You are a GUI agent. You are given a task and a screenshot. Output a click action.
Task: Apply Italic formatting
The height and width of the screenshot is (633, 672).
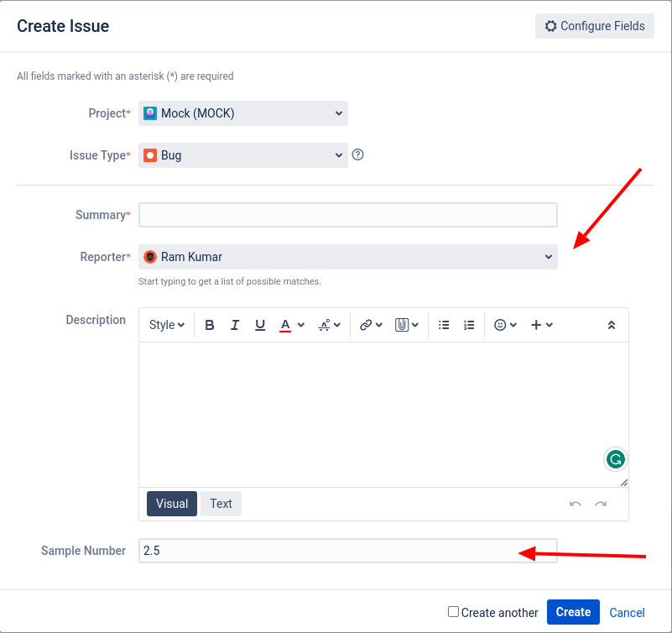point(234,325)
